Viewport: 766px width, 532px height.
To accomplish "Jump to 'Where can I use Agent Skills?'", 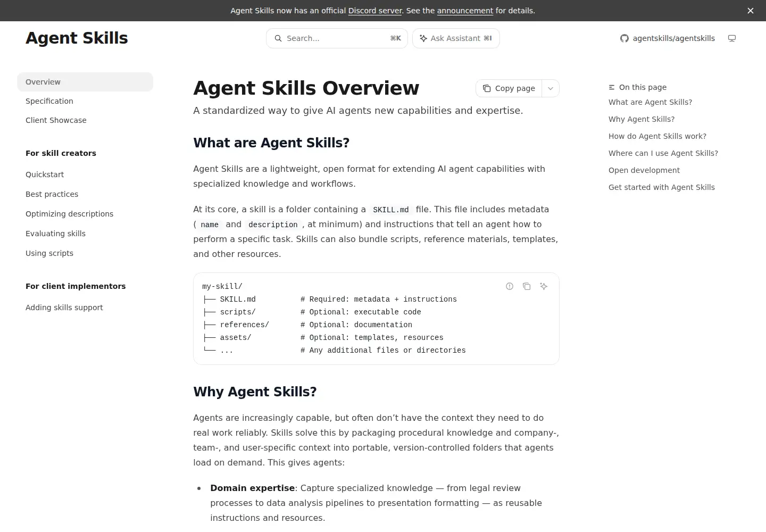I will point(663,153).
